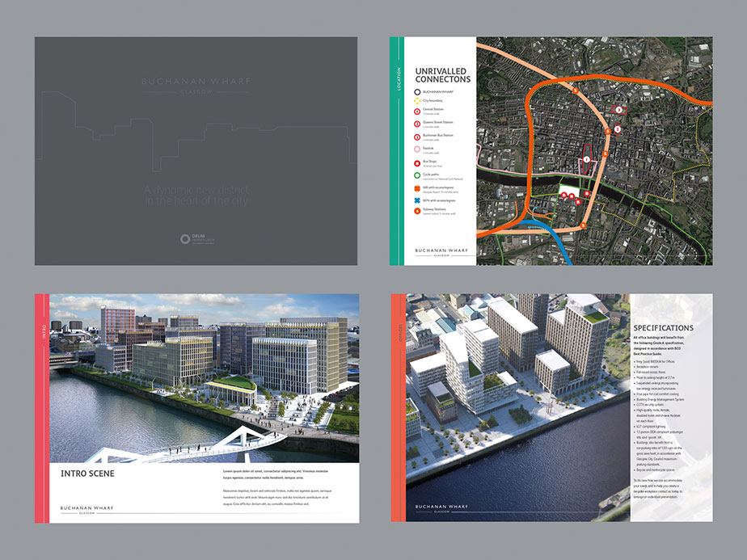Click marker number 1 on the map
Screen dimensions: 747x560
point(587,160)
